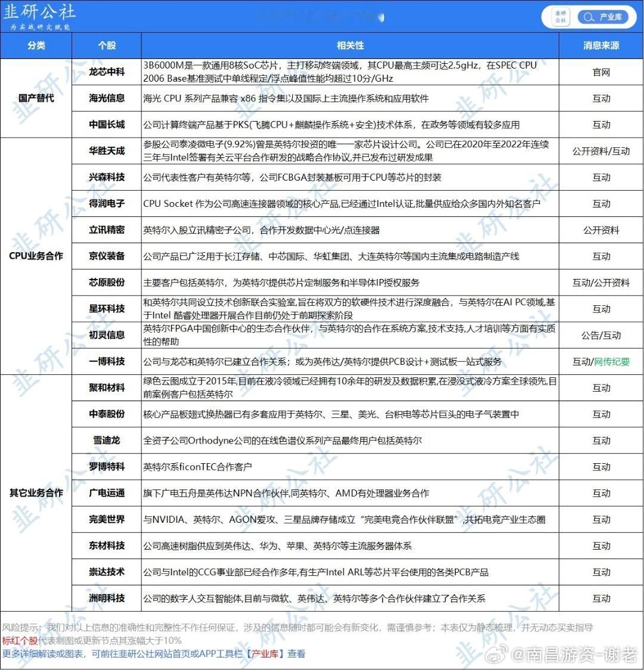Image resolution: width=644 pixels, height=670 pixels.
Task: Click 官网 source in 龙芯中科 row
Action: (x=601, y=72)
